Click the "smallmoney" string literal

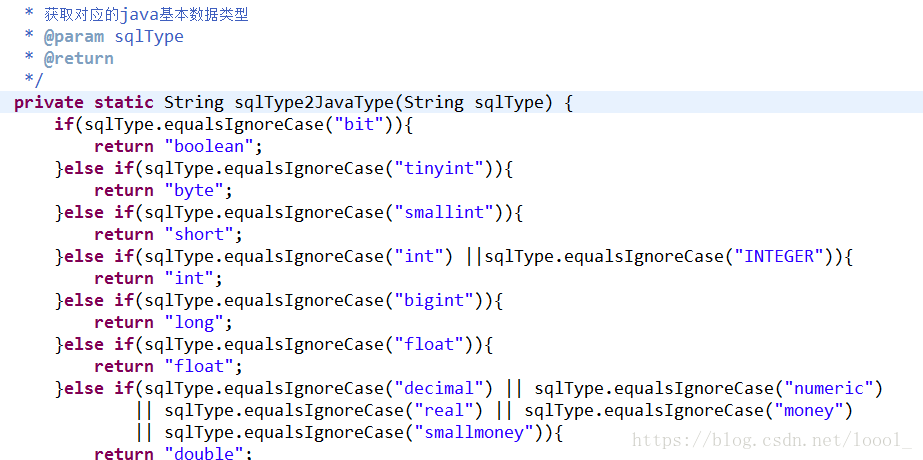click(474, 433)
